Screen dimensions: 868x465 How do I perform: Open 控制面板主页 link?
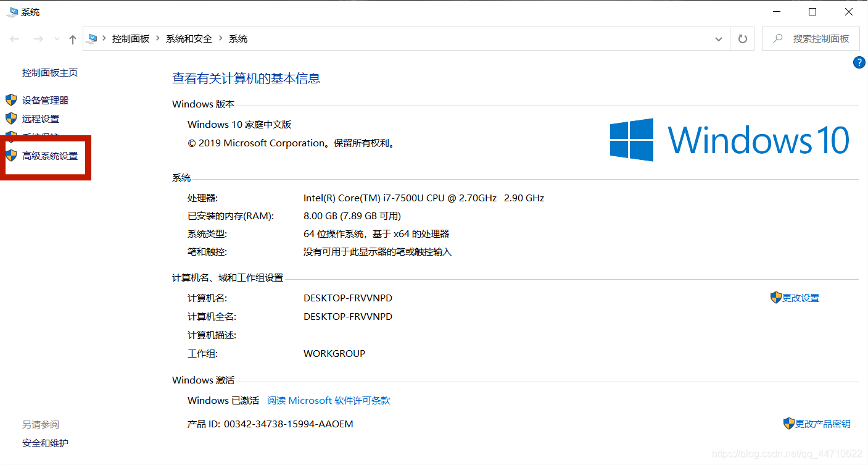point(50,72)
